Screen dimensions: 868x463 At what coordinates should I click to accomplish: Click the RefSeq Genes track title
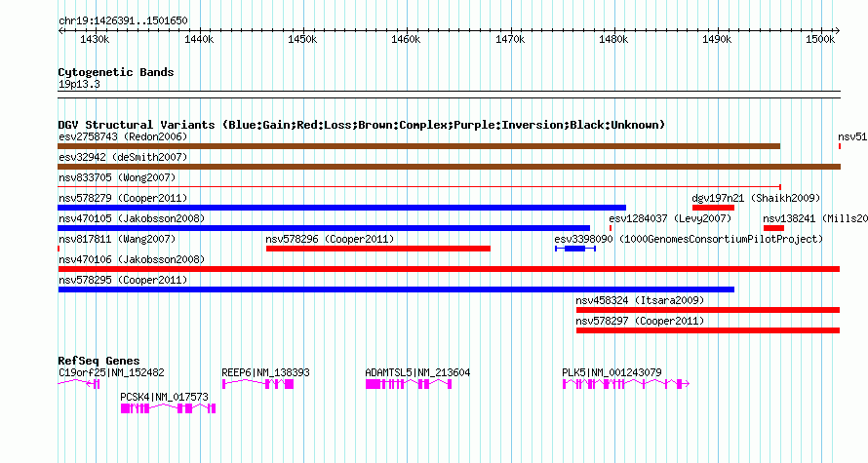click(99, 361)
